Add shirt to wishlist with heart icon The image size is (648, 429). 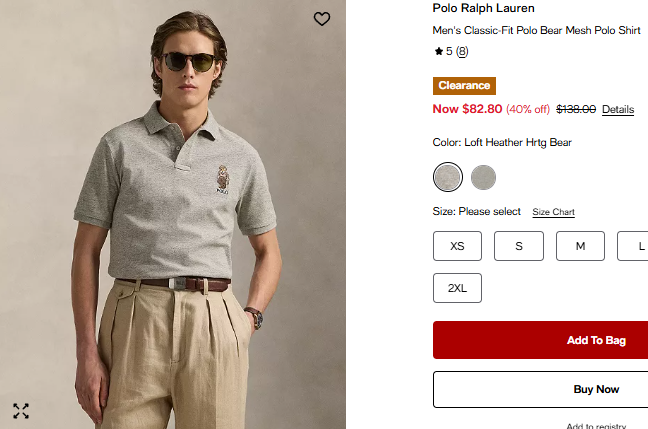point(321,19)
